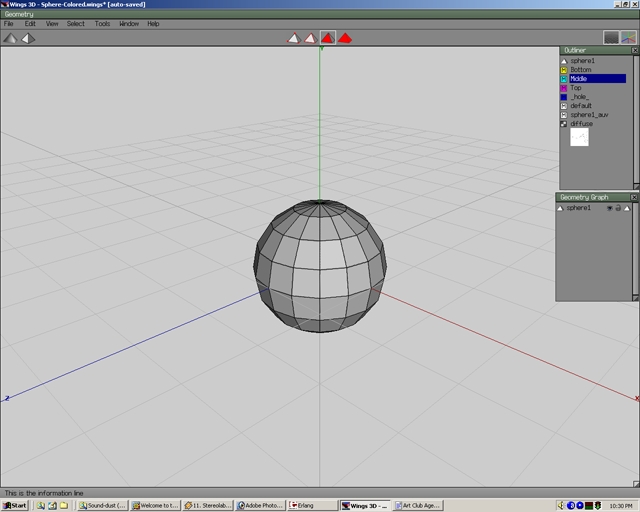Toggle axes display icon

point(628,38)
